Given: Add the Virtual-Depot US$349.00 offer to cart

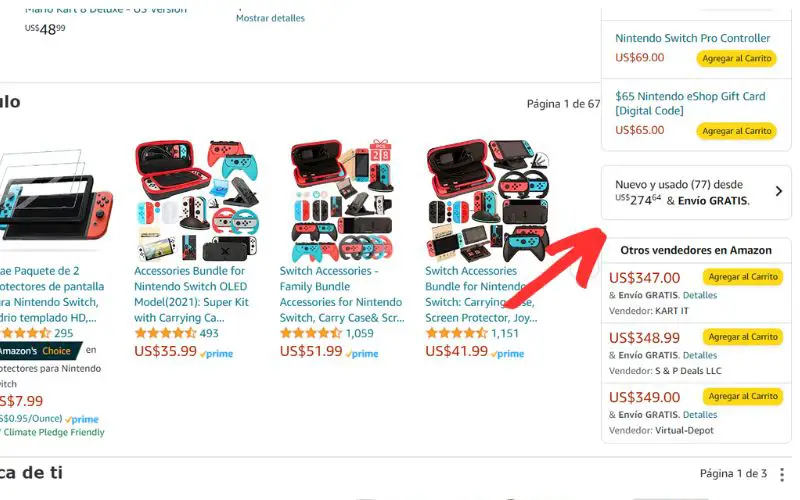Looking at the screenshot, I should point(743,396).
